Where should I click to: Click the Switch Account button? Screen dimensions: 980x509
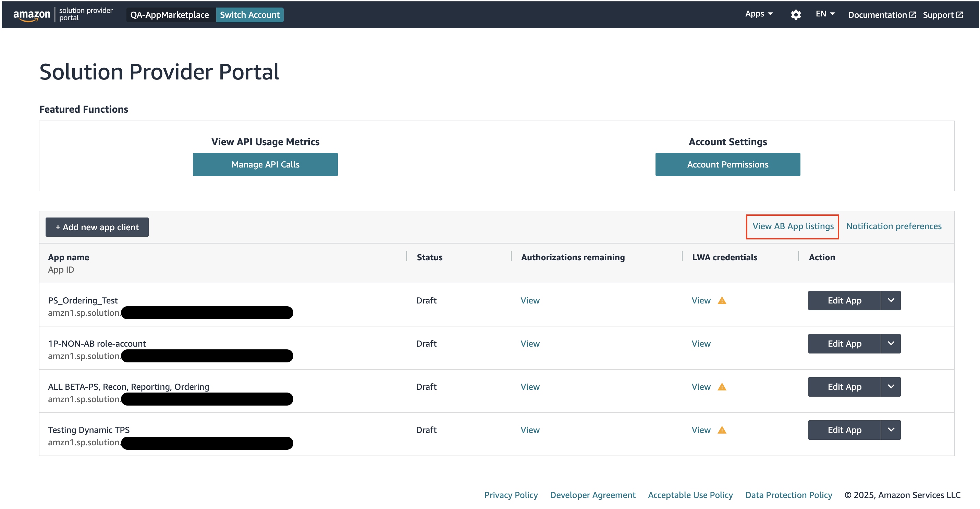[249, 15]
